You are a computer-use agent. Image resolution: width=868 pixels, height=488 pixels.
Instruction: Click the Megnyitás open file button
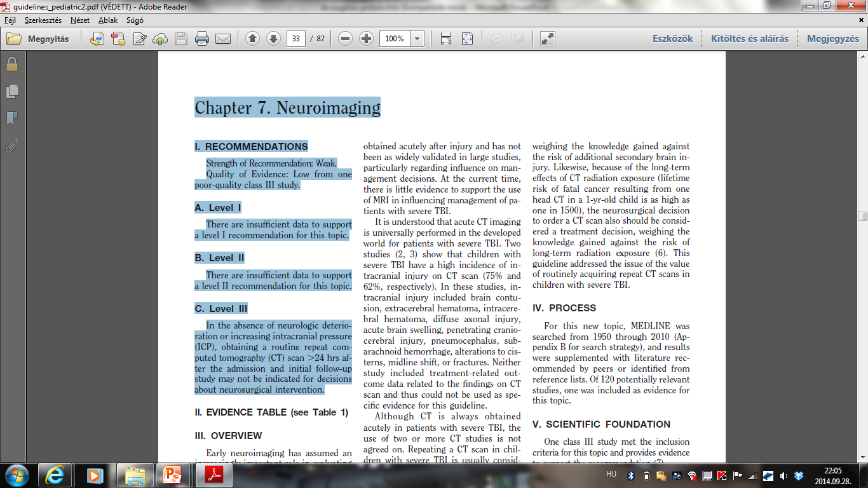tap(38, 39)
